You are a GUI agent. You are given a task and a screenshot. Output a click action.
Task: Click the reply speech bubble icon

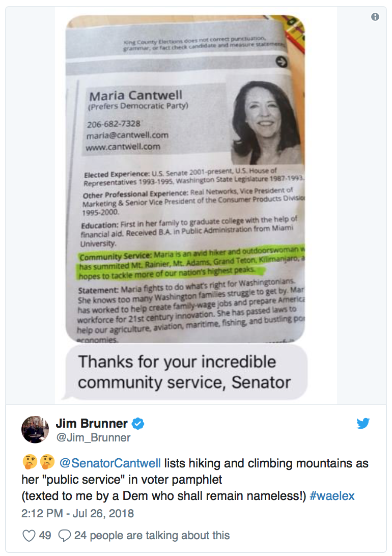pos(64,536)
